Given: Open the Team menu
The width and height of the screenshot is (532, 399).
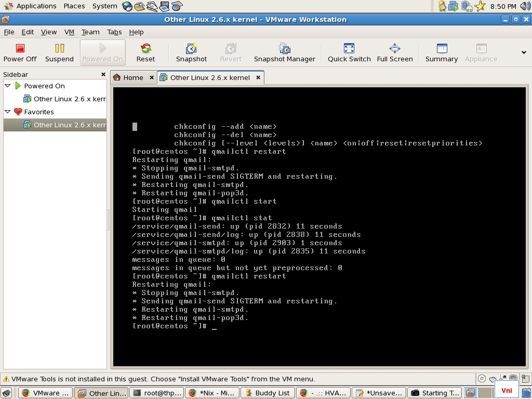Looking at the screenshot, I should coord(90,32).
